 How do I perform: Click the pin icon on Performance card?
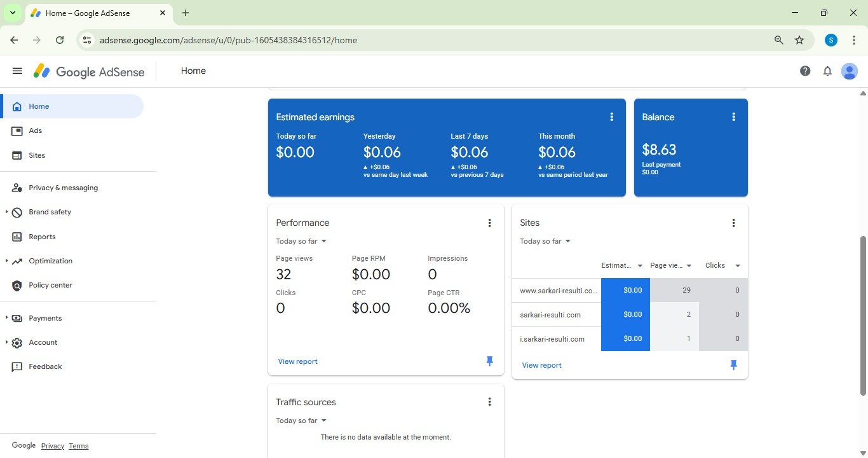pyautogui.click(x=489, y=361)
